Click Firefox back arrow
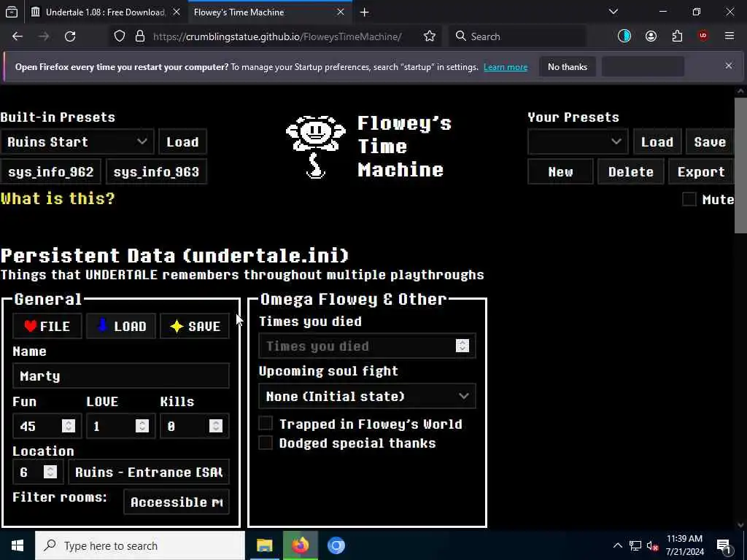 (x=18, y=36)
